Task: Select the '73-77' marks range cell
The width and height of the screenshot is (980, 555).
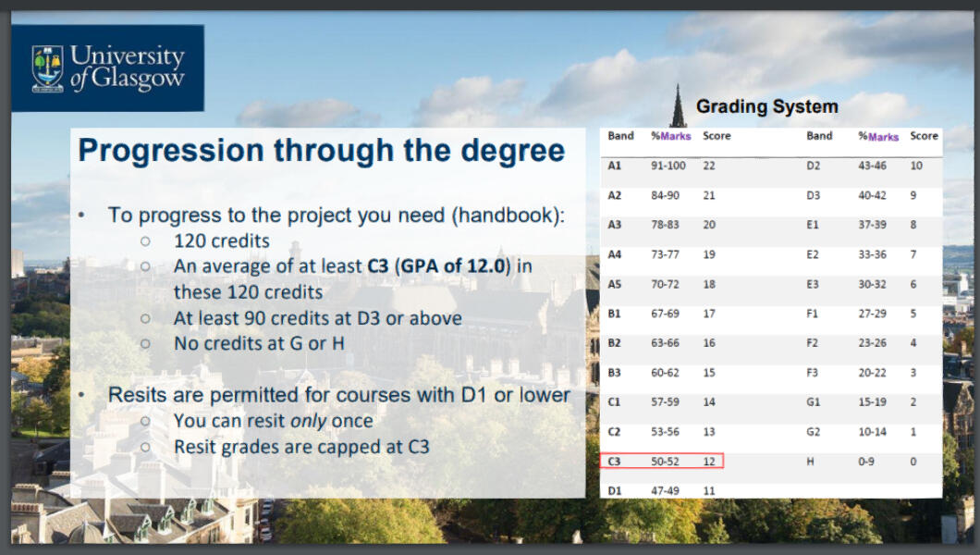Action: (665, 254)
